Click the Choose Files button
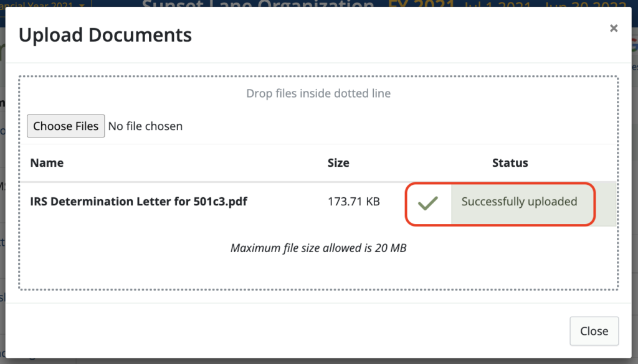 [65, 126]
